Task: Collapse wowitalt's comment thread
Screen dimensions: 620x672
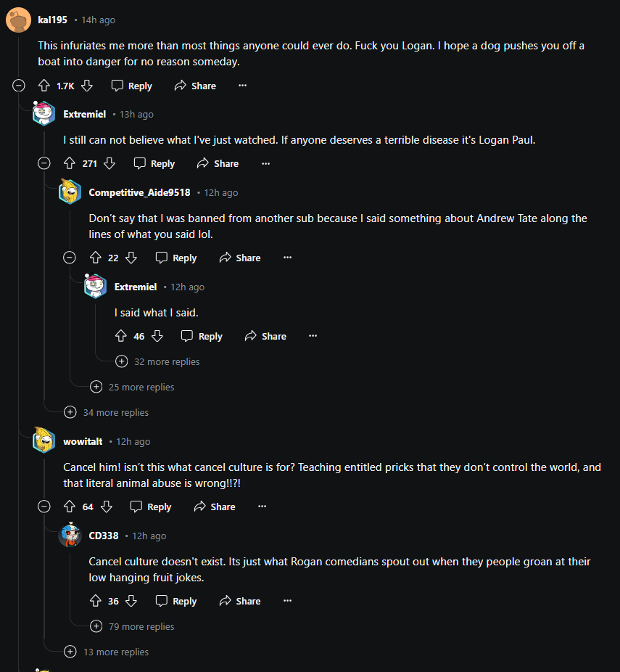Action: (44, 507)
